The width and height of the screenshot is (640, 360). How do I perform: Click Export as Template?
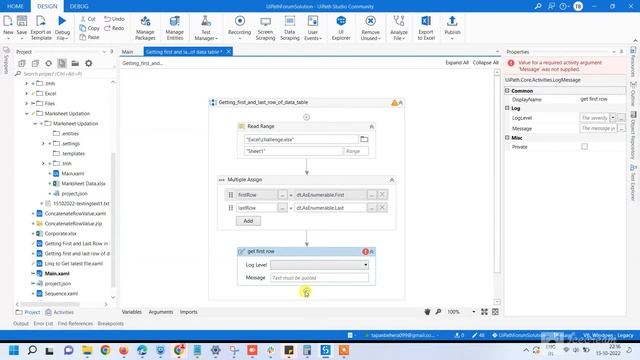coord(41,27)
